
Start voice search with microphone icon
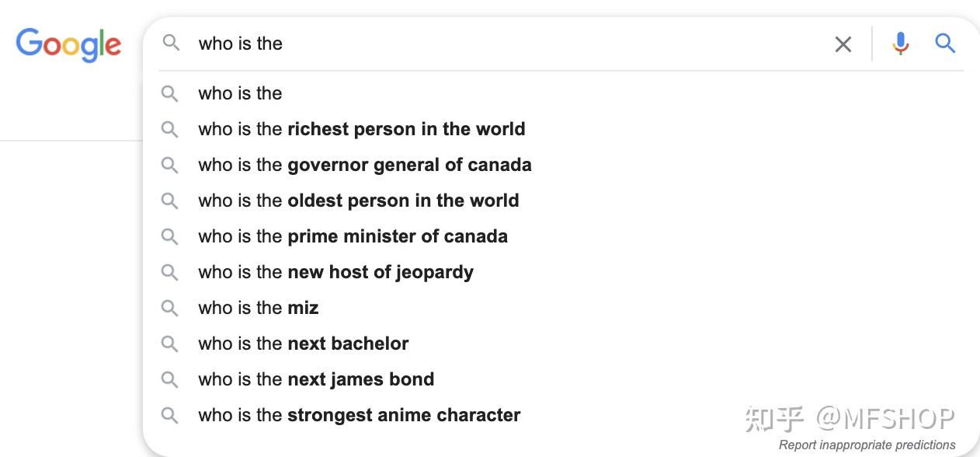coord(900,44)
